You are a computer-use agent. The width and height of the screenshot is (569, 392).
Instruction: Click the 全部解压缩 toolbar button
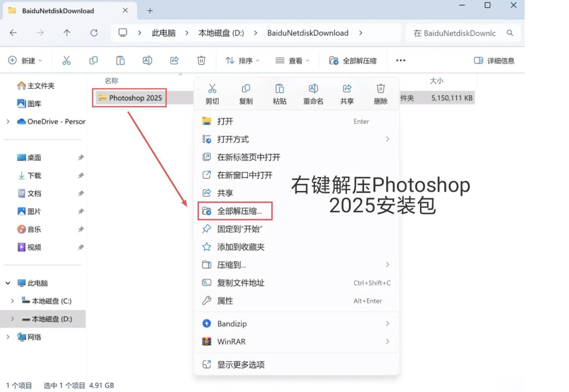click(x=353, y=60)
